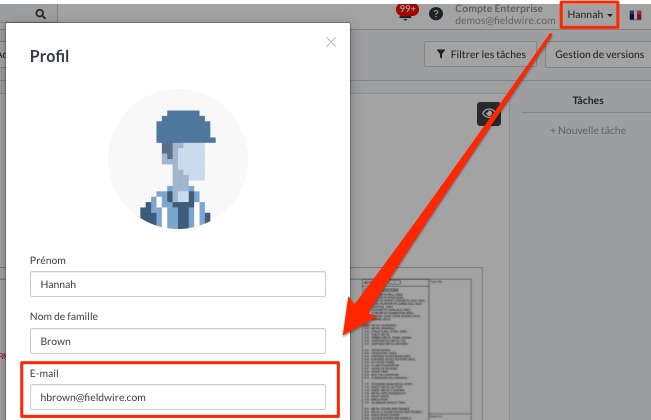
Task: Click the plan sheet behind the dialog
Action: pyautogui.click(x=415, y=340)
